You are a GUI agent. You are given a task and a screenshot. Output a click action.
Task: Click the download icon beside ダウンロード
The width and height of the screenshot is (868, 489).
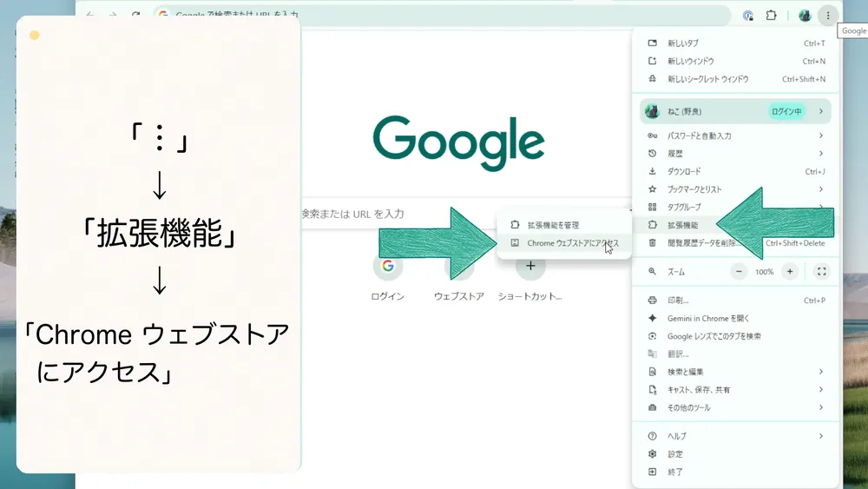(x=652, y=171)
